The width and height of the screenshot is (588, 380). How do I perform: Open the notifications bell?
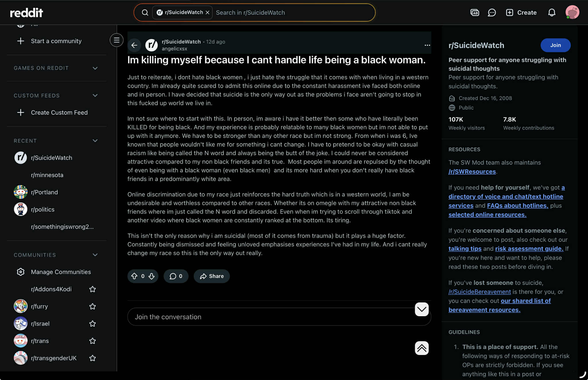(x=552, y=13)
